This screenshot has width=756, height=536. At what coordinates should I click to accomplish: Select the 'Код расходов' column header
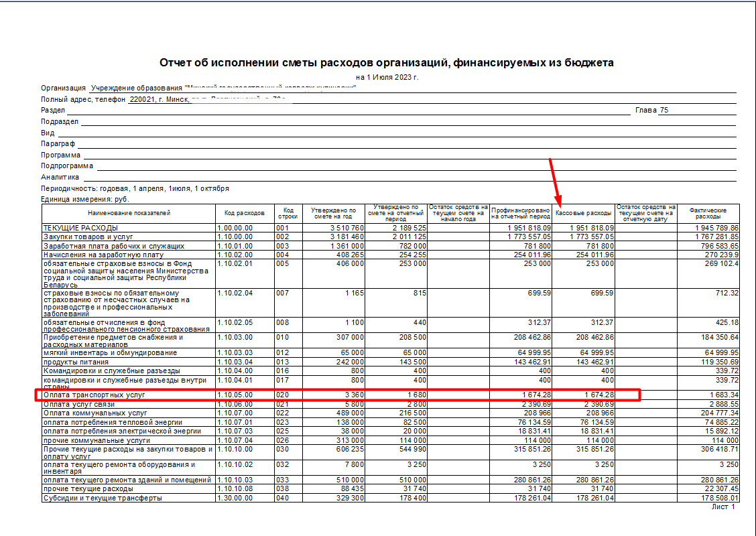tap(244, 213)
